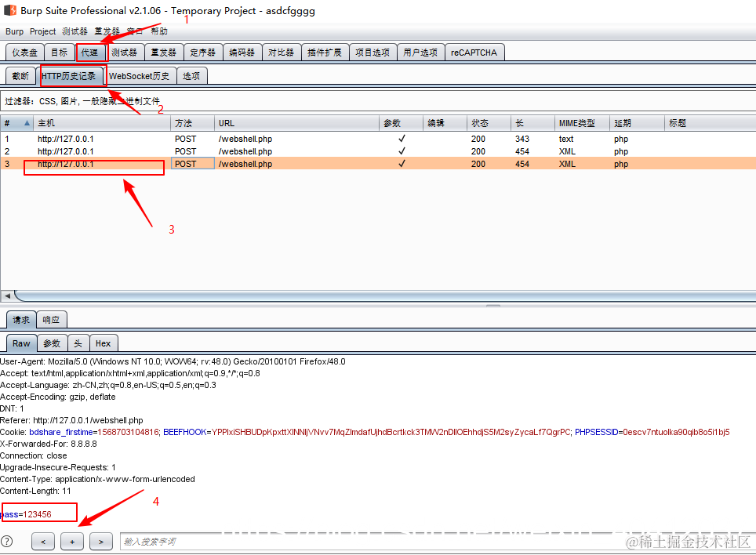Open the proxy 选项 sub-tab
Viewport: 756px width, 555px height.
click(x=191, y=76)
